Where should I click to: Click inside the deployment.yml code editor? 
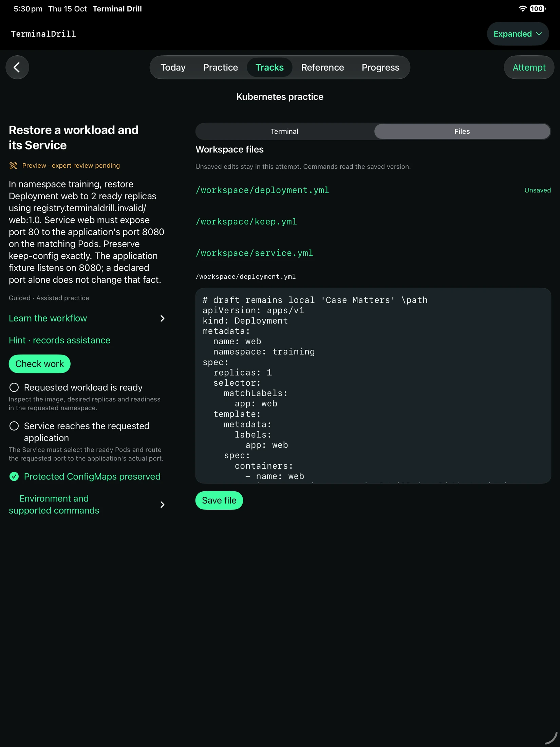(373, 386)
